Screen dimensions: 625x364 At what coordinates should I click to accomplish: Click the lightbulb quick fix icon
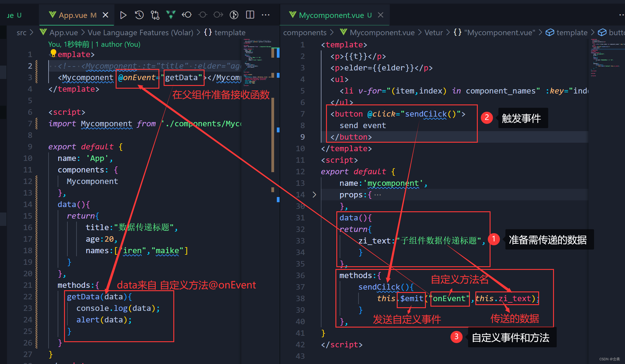tap(53, 53)
